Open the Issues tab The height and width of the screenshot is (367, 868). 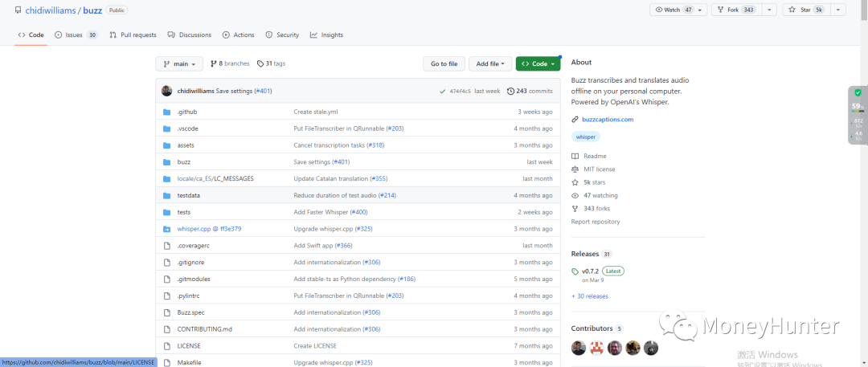click(x=76, y=35)
